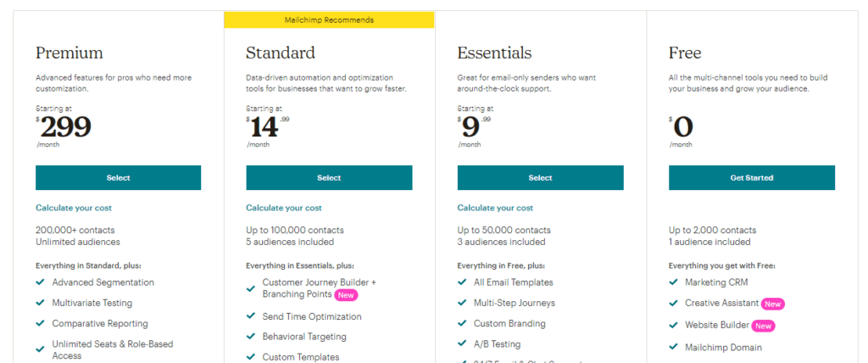Click Up to 50,000 contacts text
Image resolution: width=868 pixels, height=363 pixels.
point(504,230)
